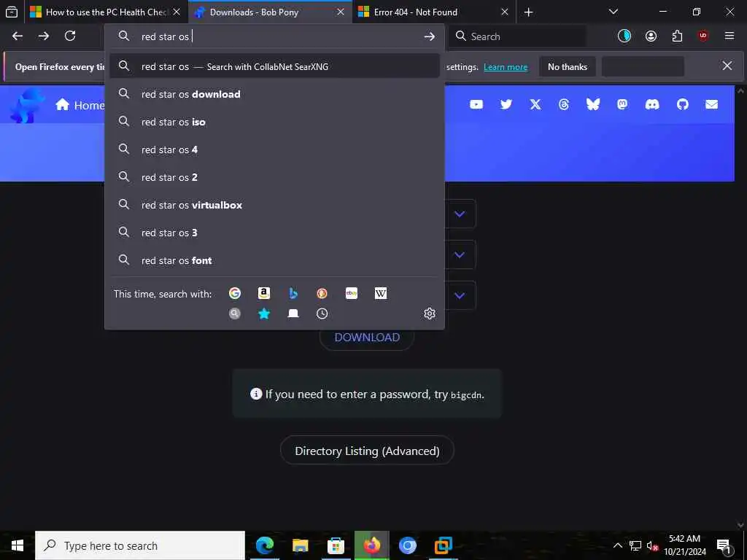Click the Dark Reader half-moon extension icon
The image size is (747, 560).
[x=624, y=36]
